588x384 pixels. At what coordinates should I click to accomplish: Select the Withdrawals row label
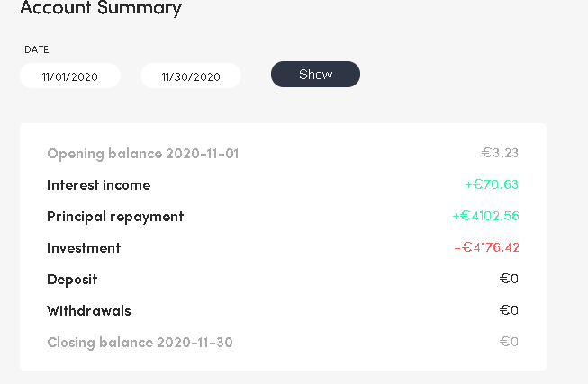click(89, 311)
